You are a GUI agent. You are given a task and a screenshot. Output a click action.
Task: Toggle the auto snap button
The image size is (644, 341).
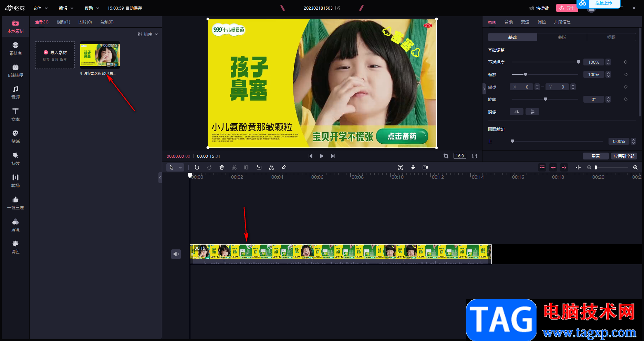click(x=553, y=167)
